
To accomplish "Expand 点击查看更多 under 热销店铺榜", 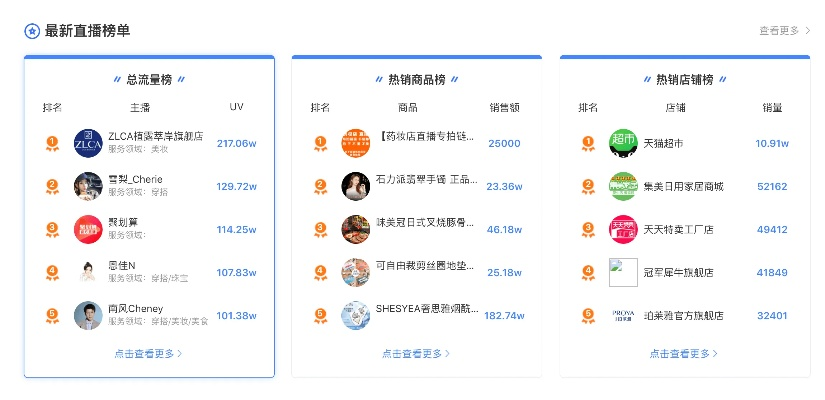I will [x=684, y=353].
